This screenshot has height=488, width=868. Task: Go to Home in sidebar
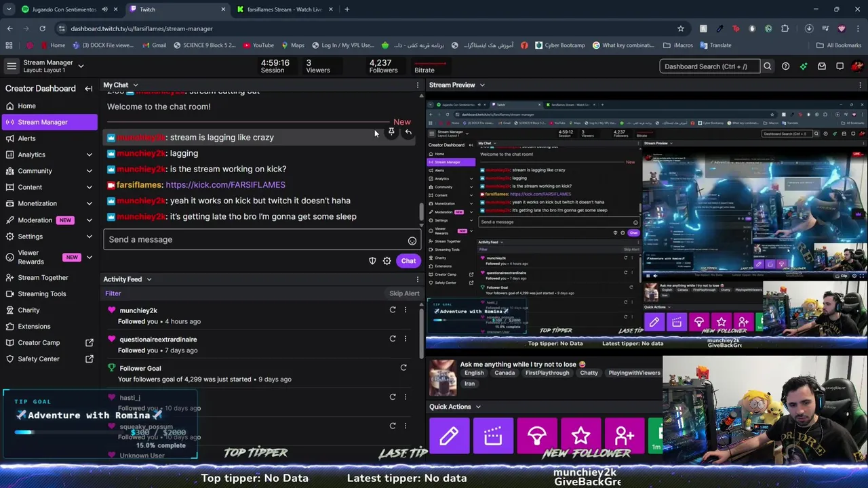(49, 106)
